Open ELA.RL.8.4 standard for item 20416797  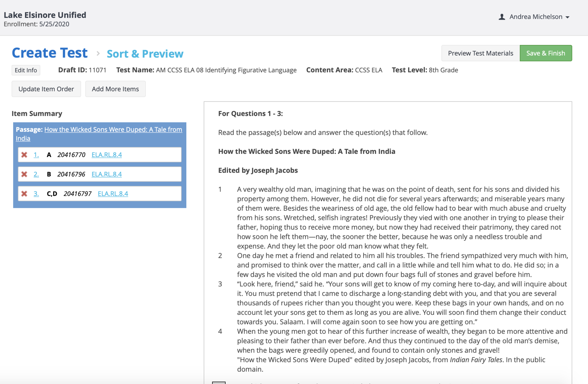point(113,194)
